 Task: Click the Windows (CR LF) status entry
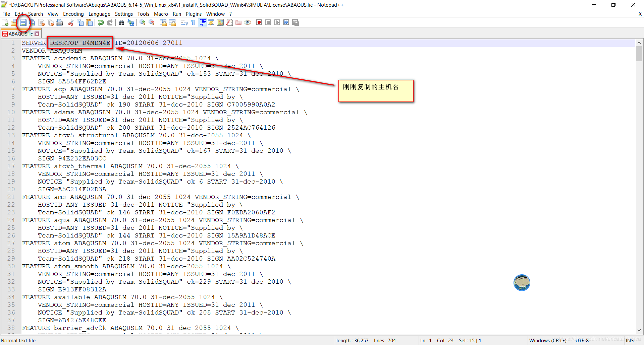tap(547, 340)
